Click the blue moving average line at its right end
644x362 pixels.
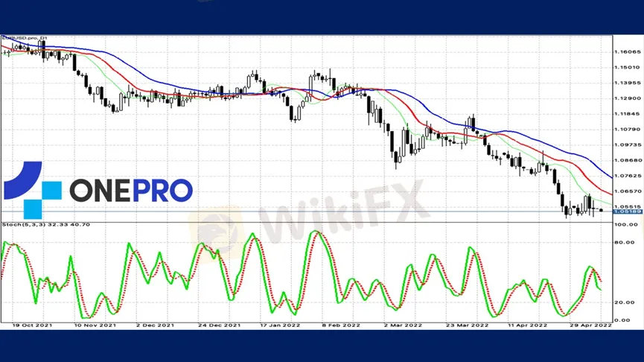[609, 177]
